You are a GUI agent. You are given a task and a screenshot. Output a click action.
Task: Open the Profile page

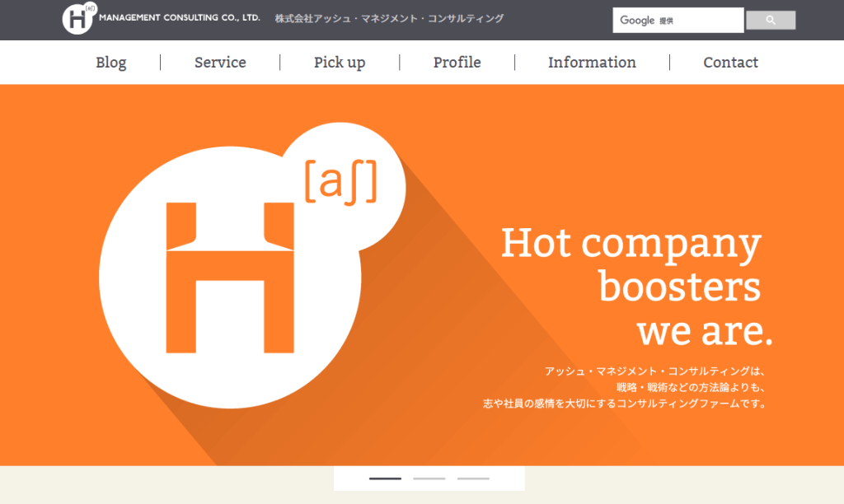[x=457, y=63]
